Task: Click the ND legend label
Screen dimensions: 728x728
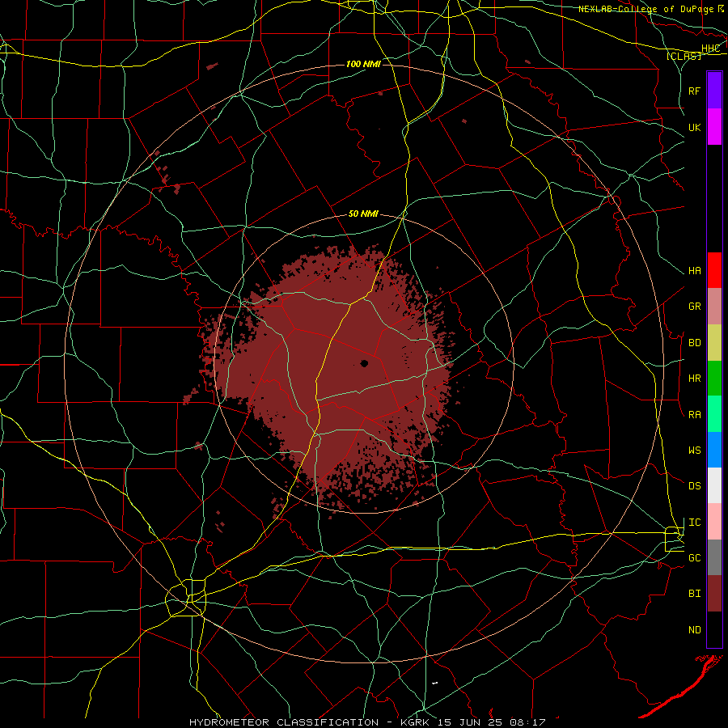Action: pyautogui.click(x=694, y=630)
